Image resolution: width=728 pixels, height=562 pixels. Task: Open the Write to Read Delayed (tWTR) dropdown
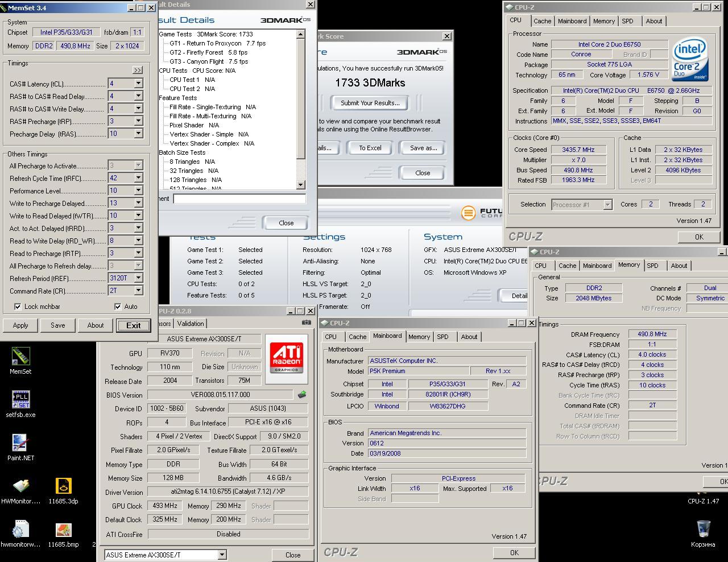[138, 216]
